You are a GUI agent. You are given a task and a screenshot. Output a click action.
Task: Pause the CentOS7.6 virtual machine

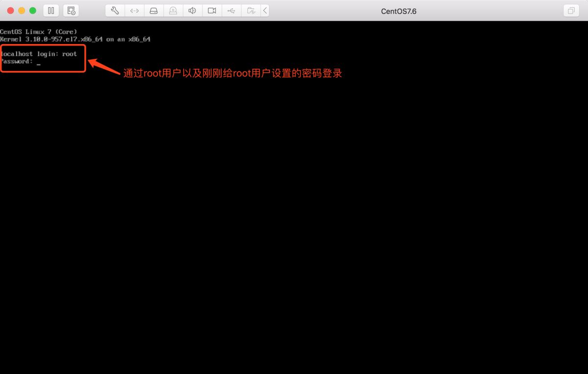tap(51, 10)
